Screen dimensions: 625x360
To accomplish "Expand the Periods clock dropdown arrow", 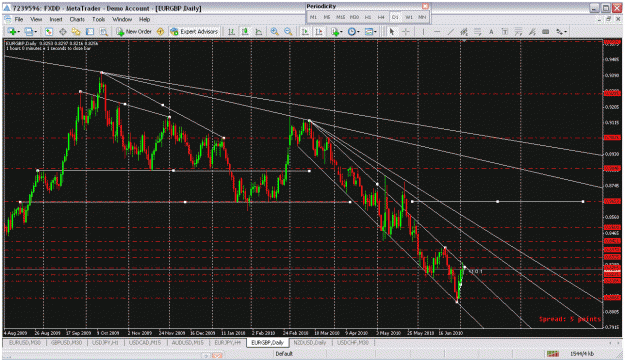I will click(x=358, y=32).
